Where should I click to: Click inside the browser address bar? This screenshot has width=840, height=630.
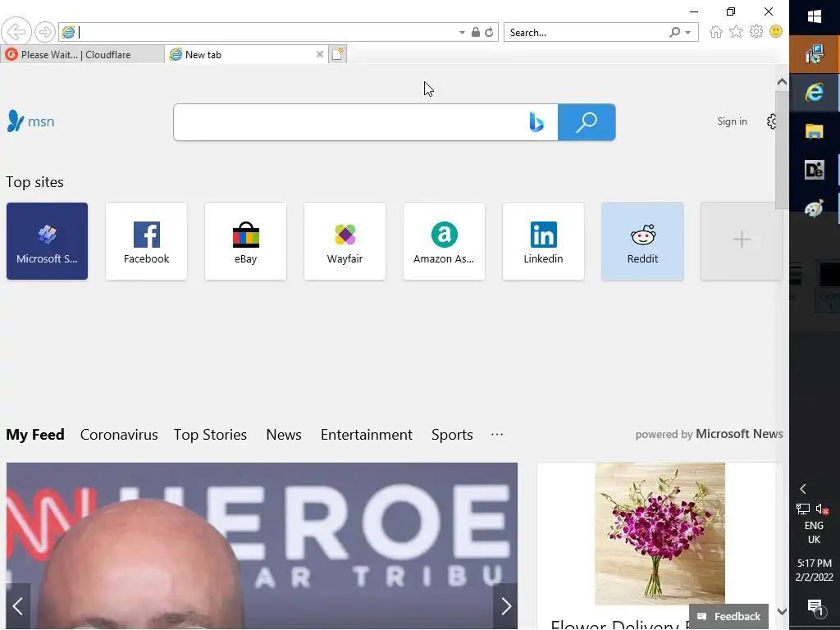(x=267, y=32)
